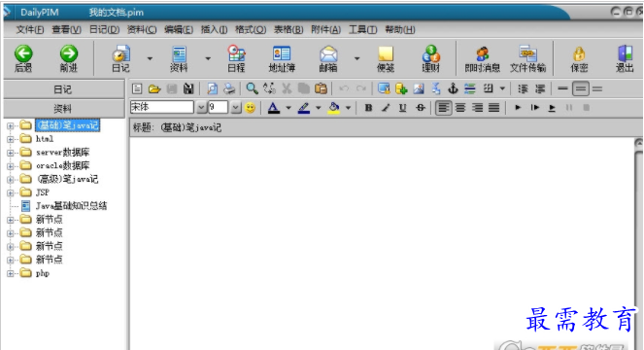This screenshot has height=350, width=644.
Task: Open the 插入(I) menu
Action: pyautogui.click(x=214, y=29)
